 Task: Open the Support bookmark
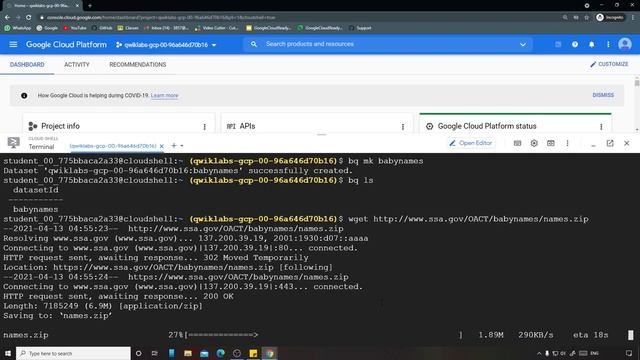pyautogui.click(x=360, y=28)
